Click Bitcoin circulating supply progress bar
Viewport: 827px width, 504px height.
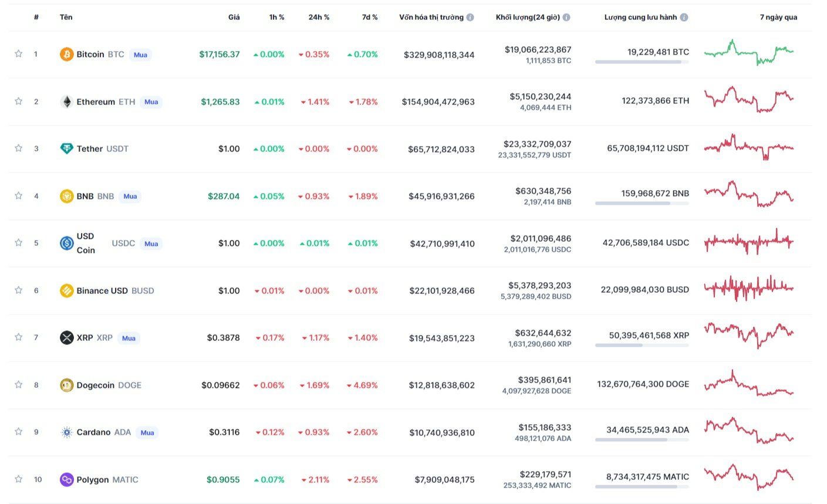pos(642,62)
